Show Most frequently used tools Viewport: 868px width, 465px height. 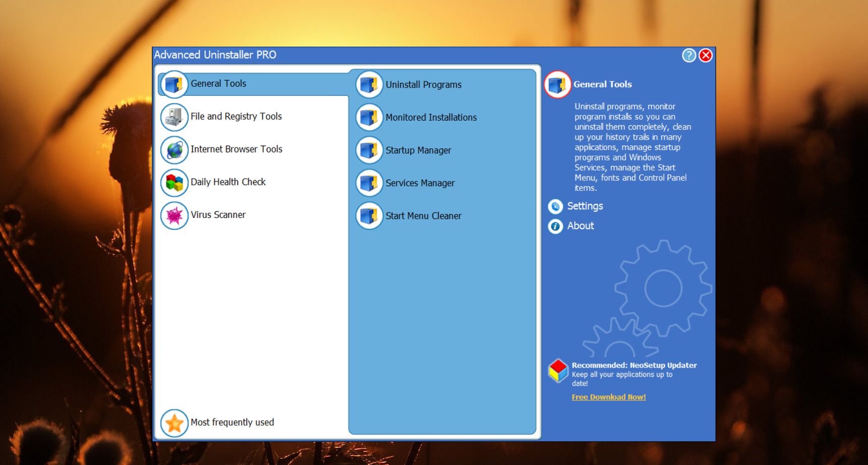point(232,423)
